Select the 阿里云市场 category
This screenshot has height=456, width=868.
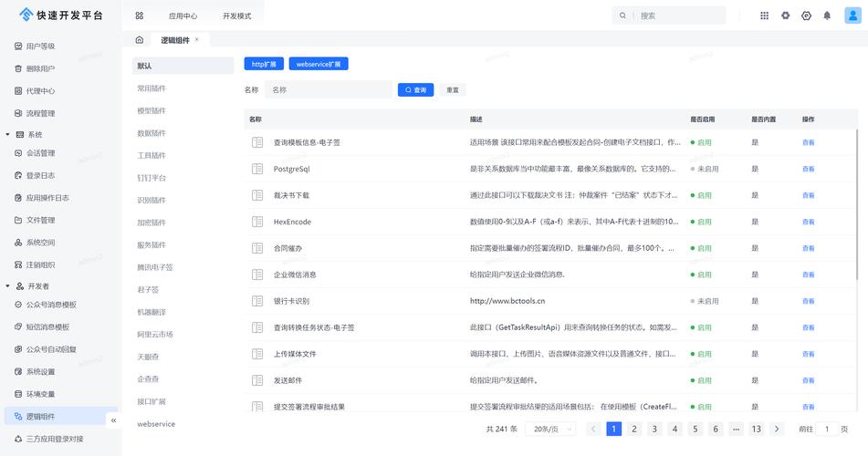[x=155, y=335]
